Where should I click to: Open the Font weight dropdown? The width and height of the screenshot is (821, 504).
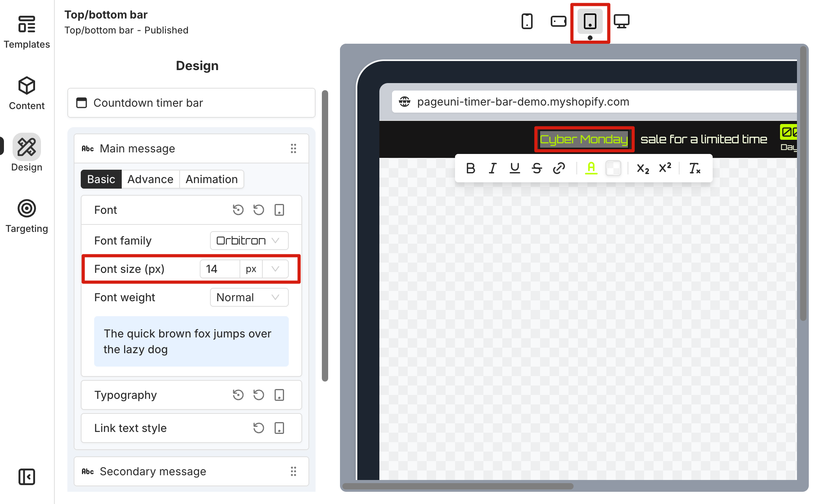[249, 297]
